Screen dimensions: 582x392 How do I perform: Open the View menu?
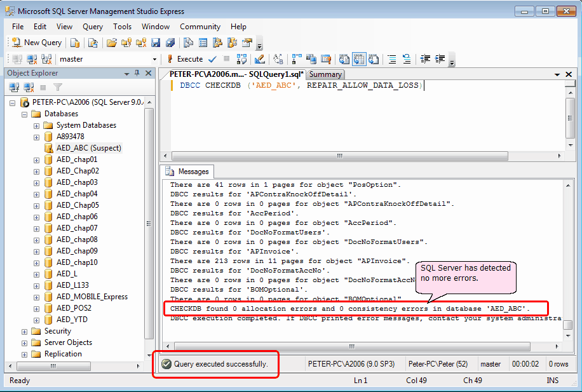click(x=64, y=27)
